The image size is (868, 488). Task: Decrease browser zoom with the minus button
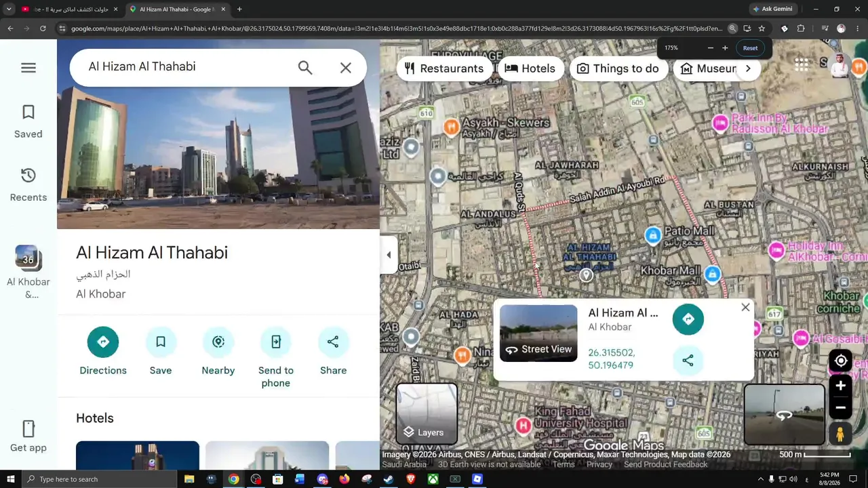710,48
